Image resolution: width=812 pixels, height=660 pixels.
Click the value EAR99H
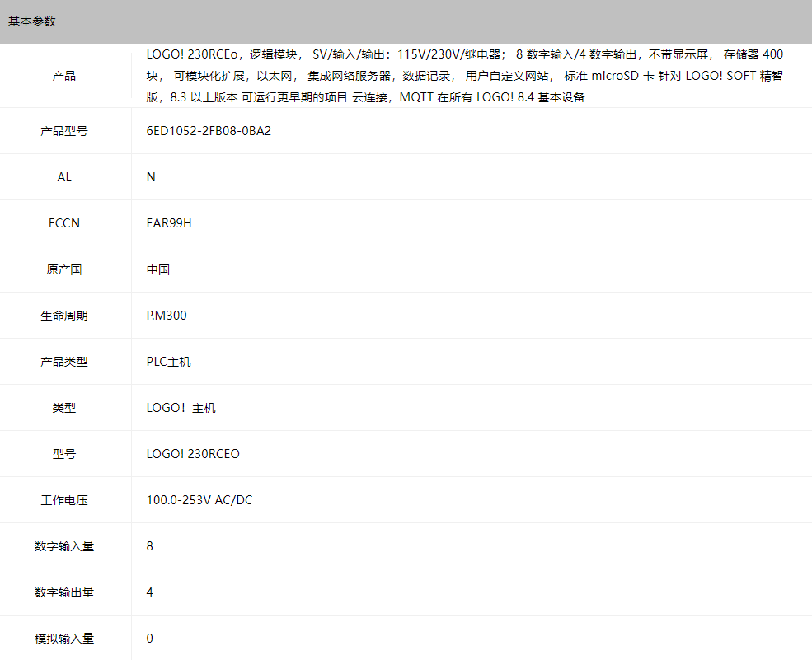pos(169,223)
